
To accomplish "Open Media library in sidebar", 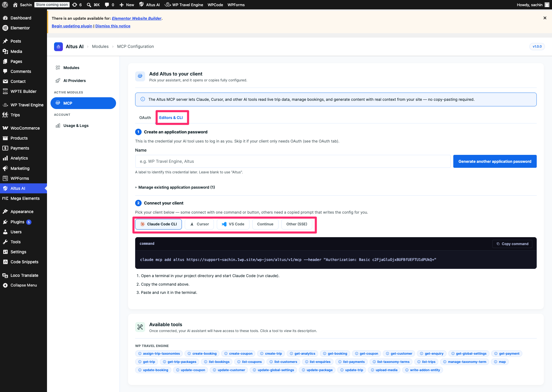I will coord(24,51).
